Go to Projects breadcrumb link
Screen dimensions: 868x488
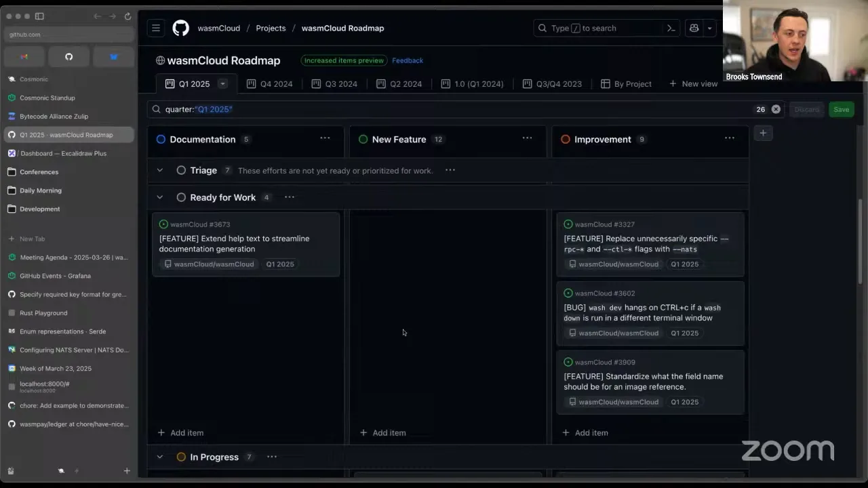point(271,28)
